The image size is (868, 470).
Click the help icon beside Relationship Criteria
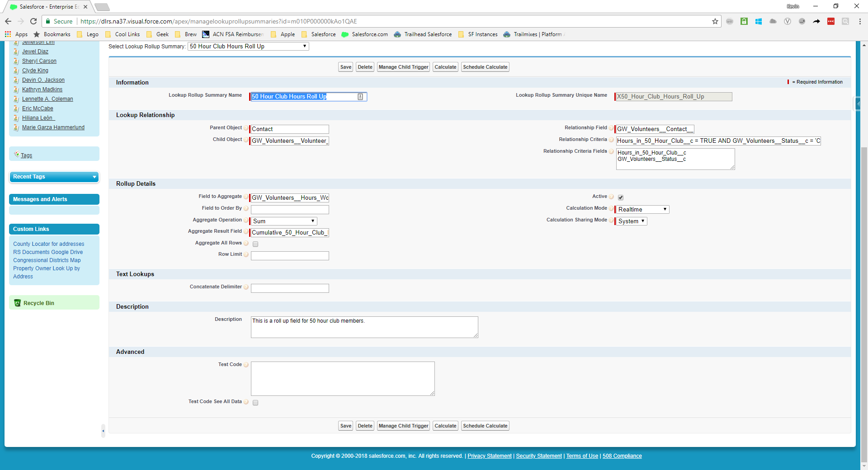[611, 140]
